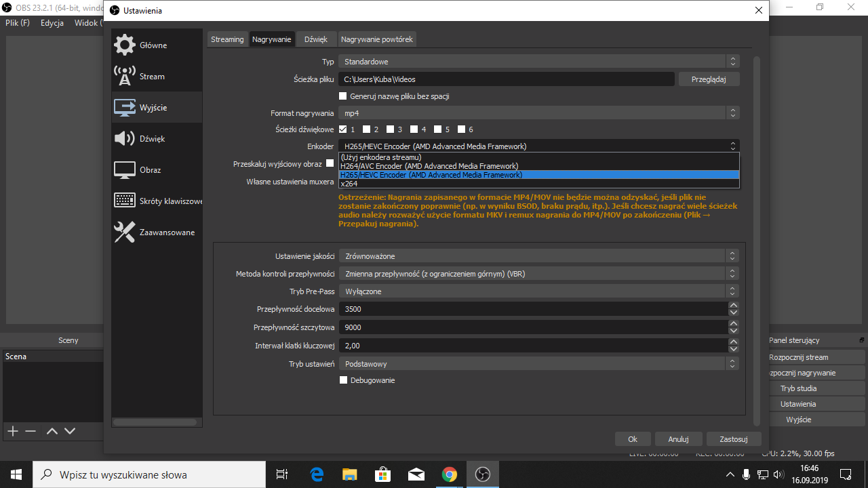
Task: Open the Dźwięk speaker icon in sidebar
Action: point(125,139)
